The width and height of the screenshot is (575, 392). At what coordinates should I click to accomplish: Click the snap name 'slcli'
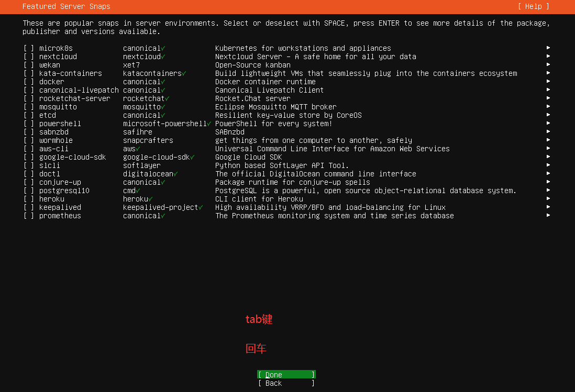50,165
